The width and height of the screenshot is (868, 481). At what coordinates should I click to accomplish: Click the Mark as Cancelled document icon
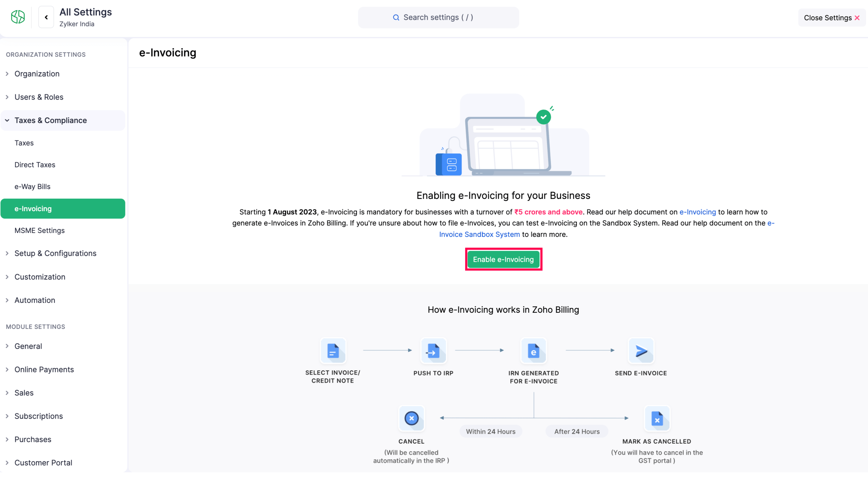[x=657, y=418]
